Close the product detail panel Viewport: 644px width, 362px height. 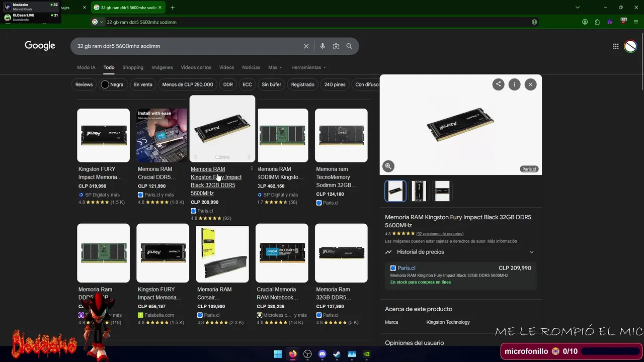click(x=530, y=84)
